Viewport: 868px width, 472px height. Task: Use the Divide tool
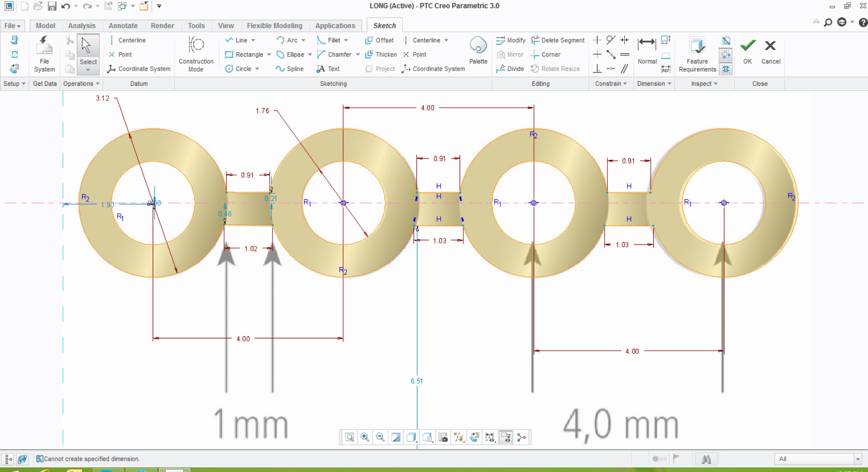pyautogui.click(x=510, y=68)
